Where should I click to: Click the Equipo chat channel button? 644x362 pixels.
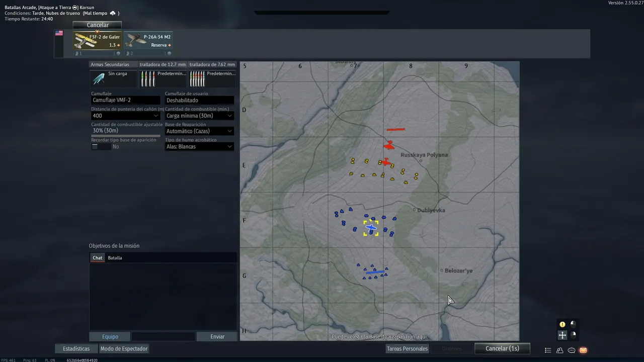pyautogui.click(x=110, y=336)
